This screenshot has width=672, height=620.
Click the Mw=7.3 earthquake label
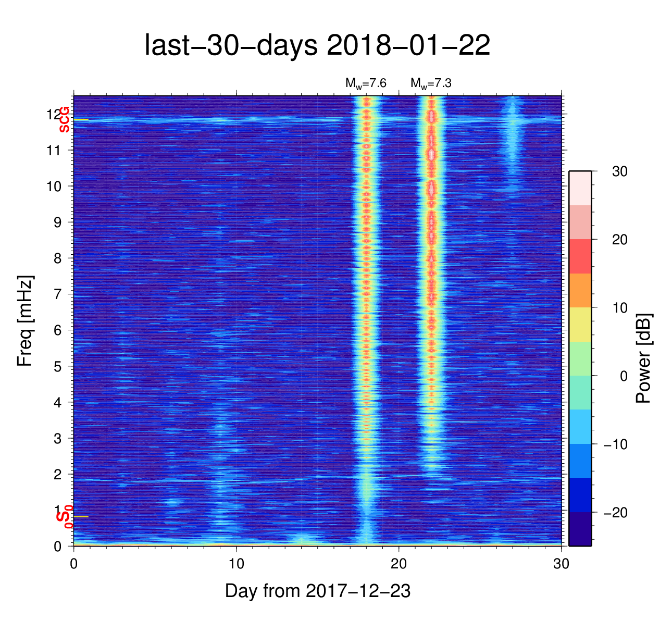click(x=431, y=83)
